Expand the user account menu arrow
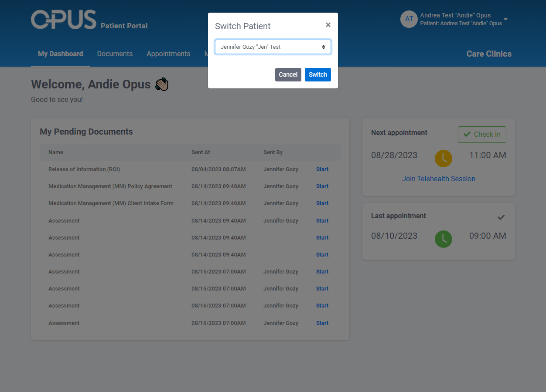The height and width of the screenshot is (392, 546). click(x=505, y=20)
